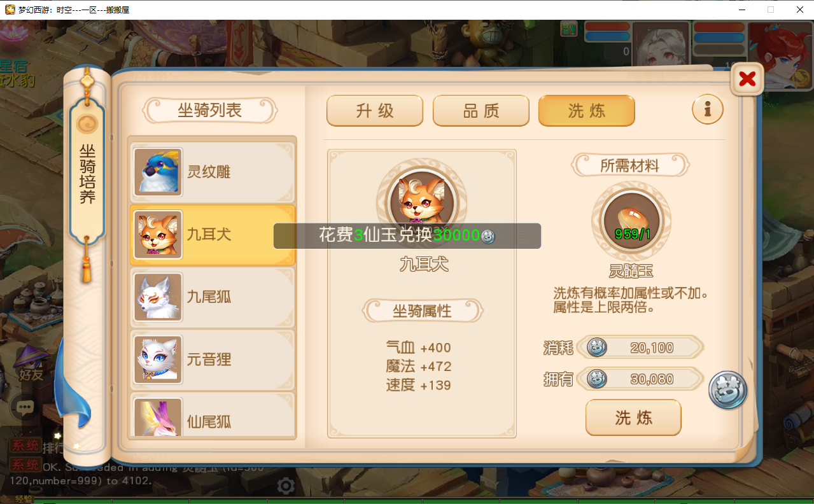Click the 坐骑培养 side banner tab
Image resolution: width=814 pixels, height=504 pixels.
click(87, 173)
